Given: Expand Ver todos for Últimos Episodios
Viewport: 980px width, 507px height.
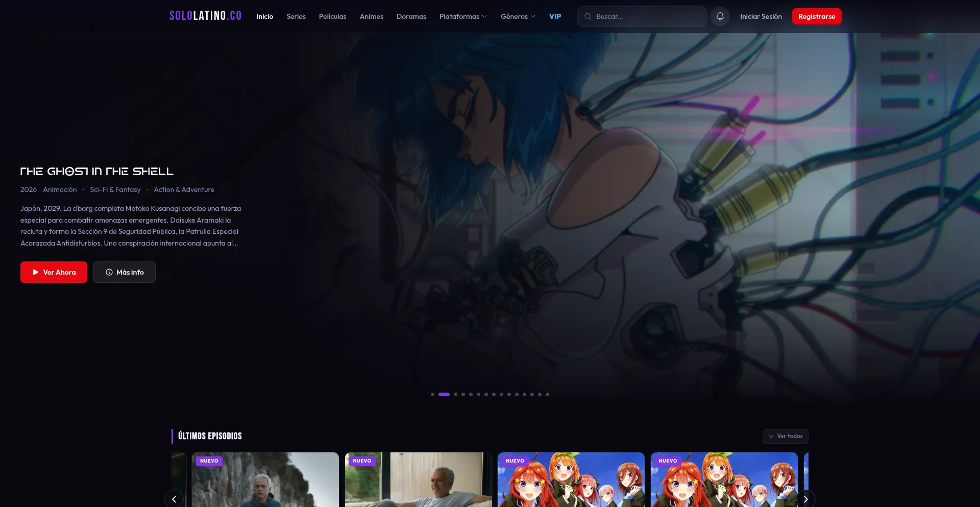Looking at the screenshot, I should (x=786, y=436).
